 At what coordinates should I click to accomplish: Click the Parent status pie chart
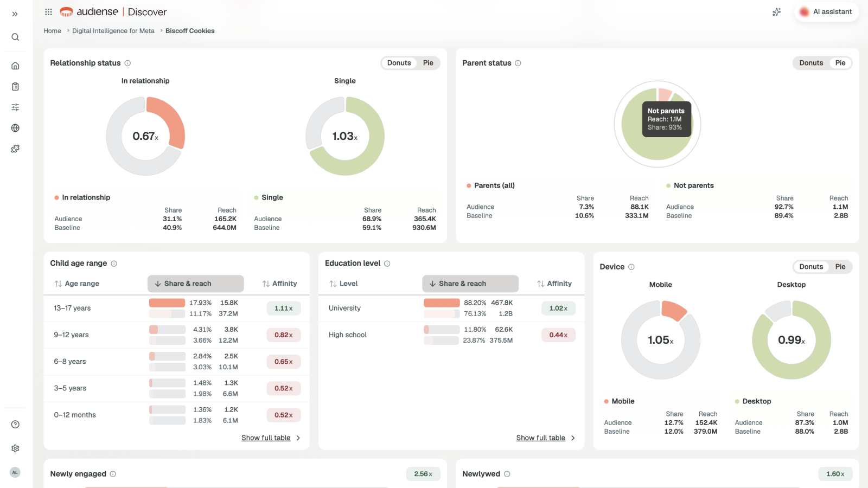click(x=658, y=124)
